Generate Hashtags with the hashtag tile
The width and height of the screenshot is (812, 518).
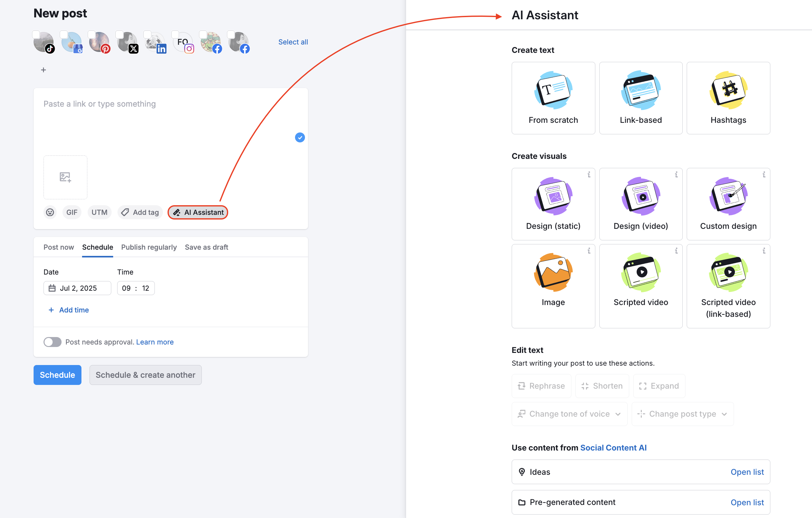coord(728,98)
